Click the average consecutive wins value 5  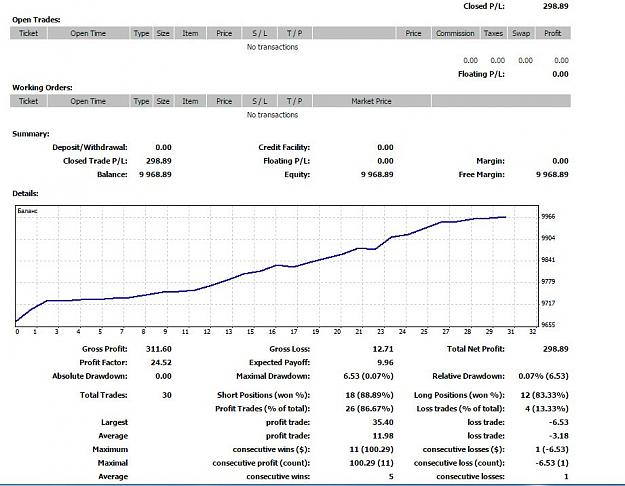(x=391, y=477)
